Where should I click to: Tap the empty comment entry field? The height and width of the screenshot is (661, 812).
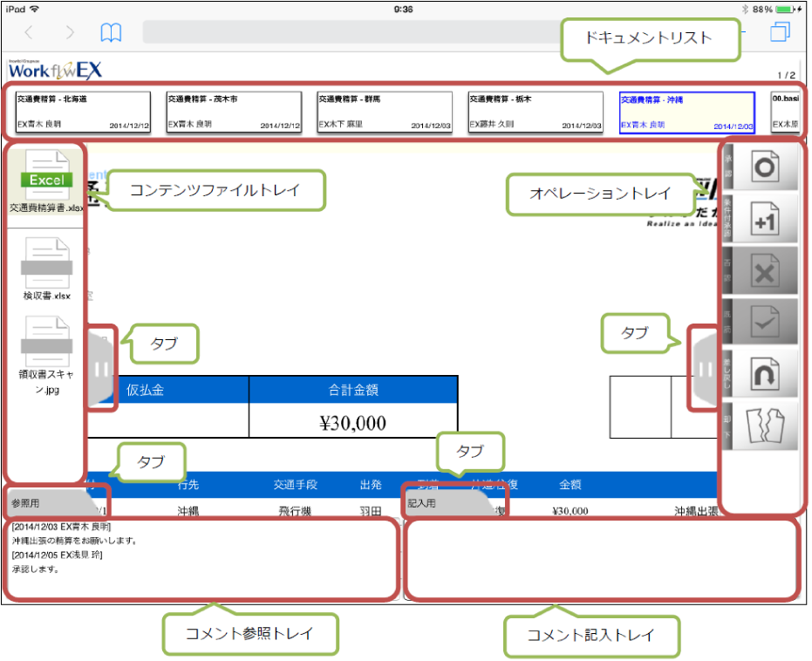point(602,560)
